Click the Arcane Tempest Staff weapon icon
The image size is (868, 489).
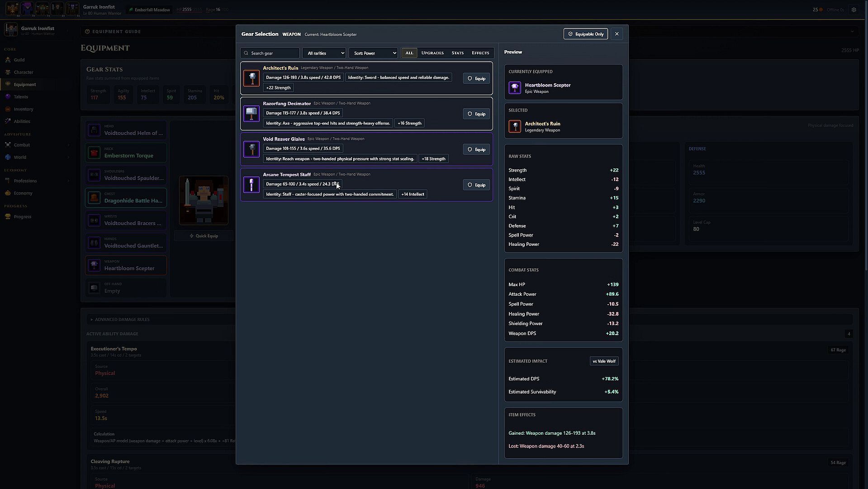(251, 185)
